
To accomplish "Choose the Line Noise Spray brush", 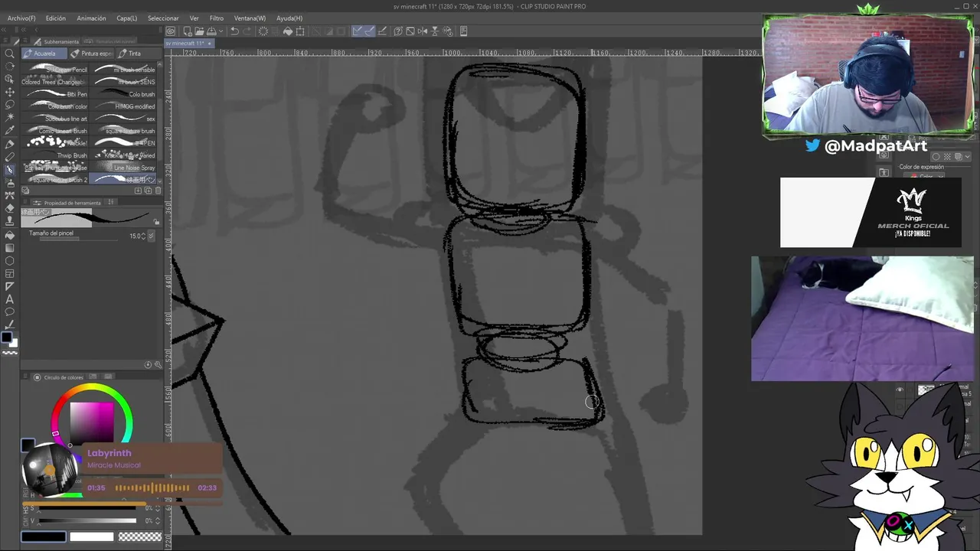I will [x=122, y=168].
